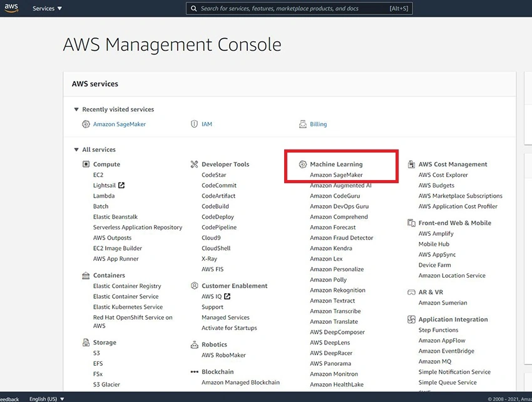This screenshot has height=402, width=532.
Task: Open Amazon Rekognition service
Action: [337, 290]
